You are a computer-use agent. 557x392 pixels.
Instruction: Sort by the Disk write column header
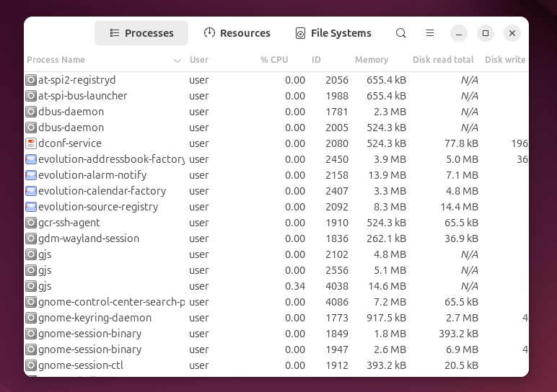505,60
